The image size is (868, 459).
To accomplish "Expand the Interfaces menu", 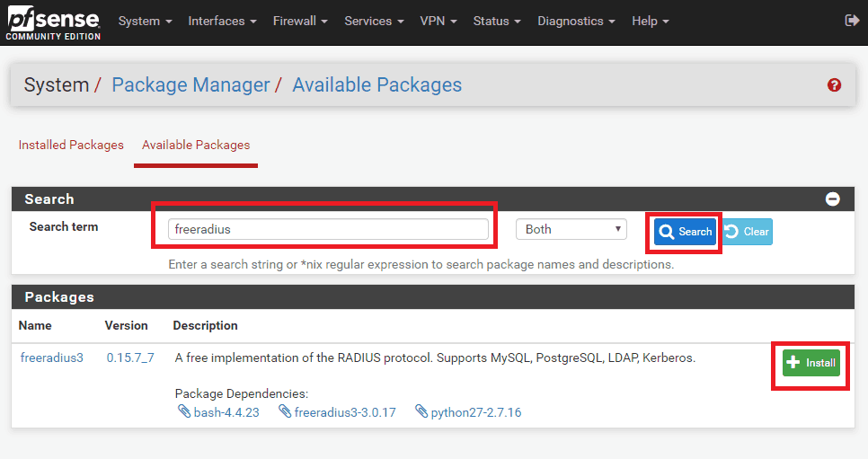I will (x=222, y=21).
